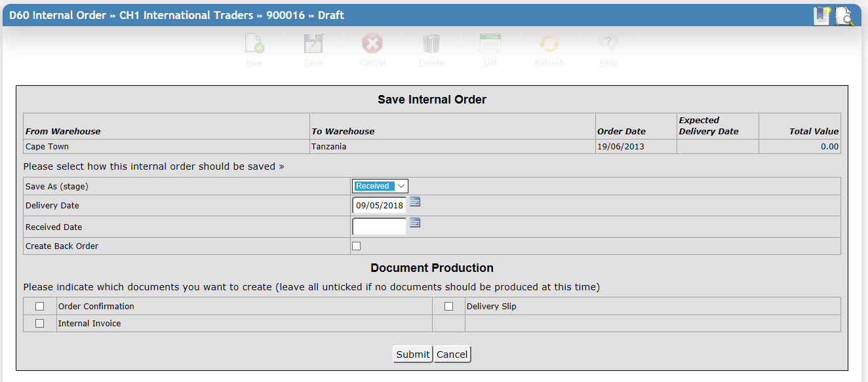Click the document magnifier icon in title bar
The width and height of the screenshot is (868, 382).
pos(844,16)
